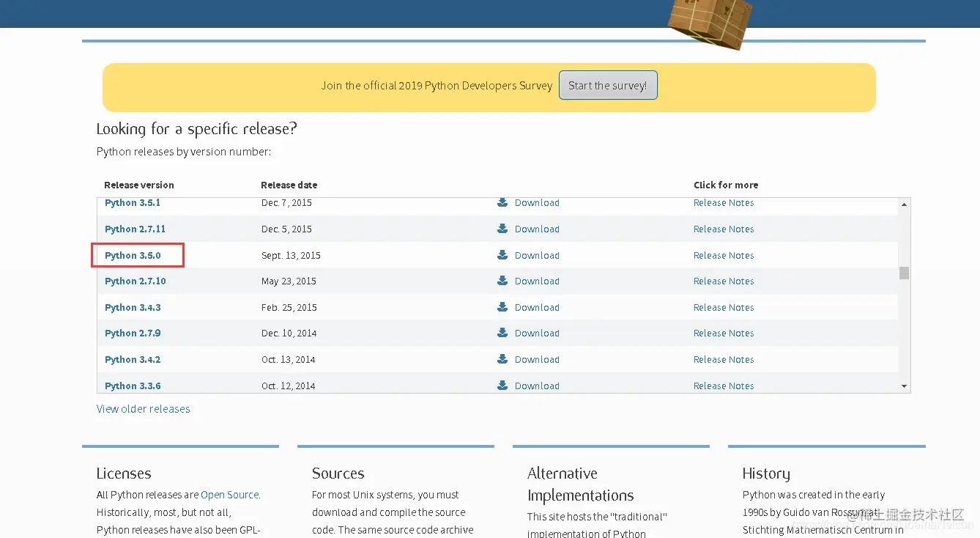This screenshot has width=980, height=538.
Task: Click the Release date column header
Action: pos(289,185)
